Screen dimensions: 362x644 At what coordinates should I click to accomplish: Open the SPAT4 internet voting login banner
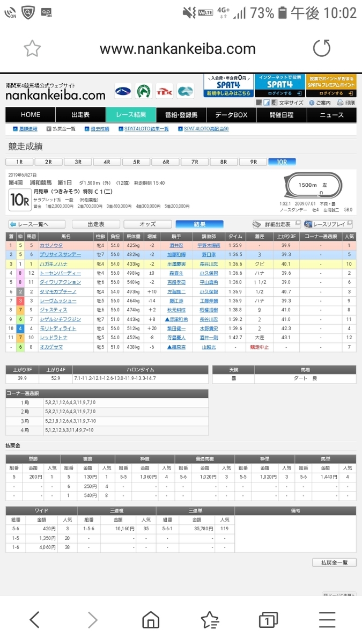coord(279,85)
